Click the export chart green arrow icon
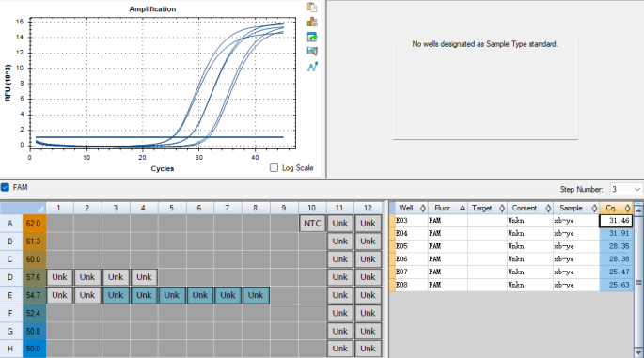The width and height of the screenshot is (644, 358). pos(312,37)
